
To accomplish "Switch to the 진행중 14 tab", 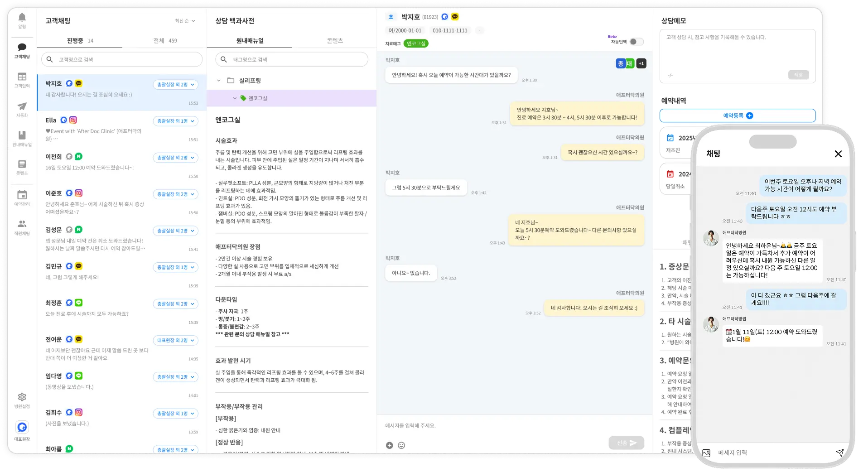I will 80,40.
